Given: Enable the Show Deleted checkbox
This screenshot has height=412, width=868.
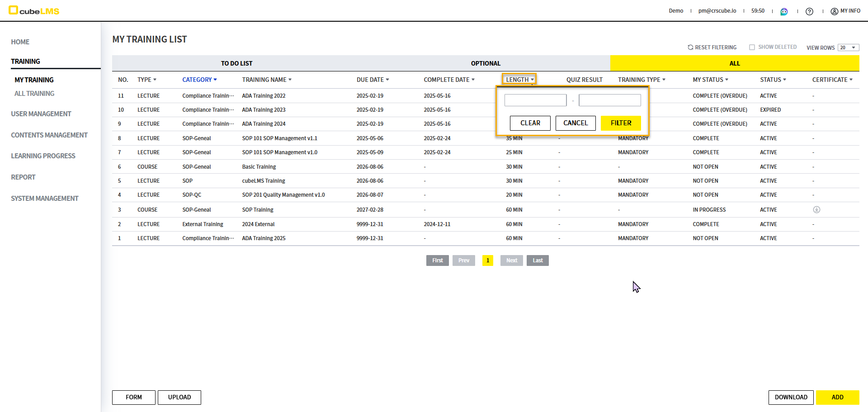Looking at the screenshot, I should [752, 47].
